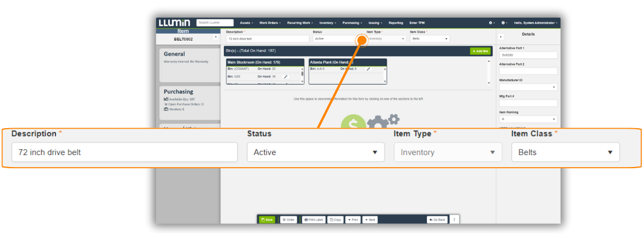This screenshot has width=644, height=238.
Task: Click the Print Label button
Action: pyautogui.click(x=314, y=220)
